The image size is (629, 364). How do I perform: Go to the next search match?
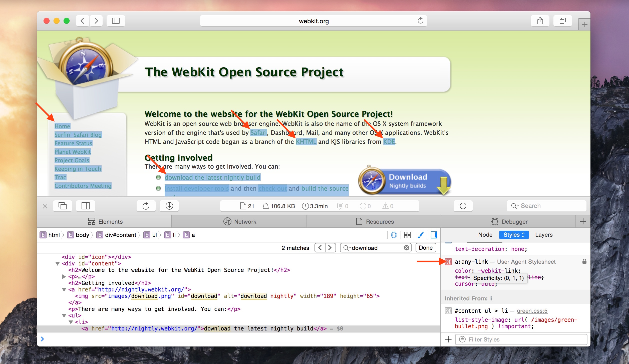pyautogui.click(x=330, y=248)
